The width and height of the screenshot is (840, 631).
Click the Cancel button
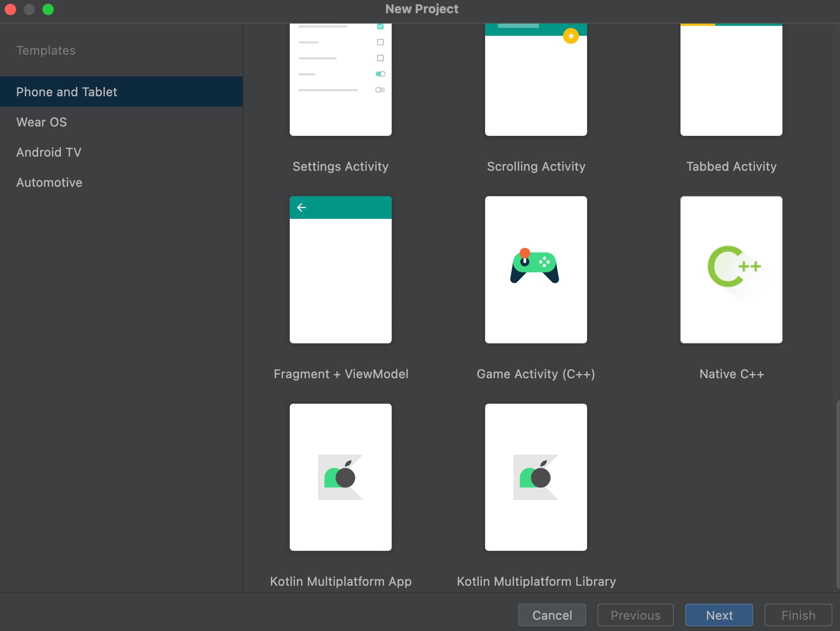tap(552, 615)
